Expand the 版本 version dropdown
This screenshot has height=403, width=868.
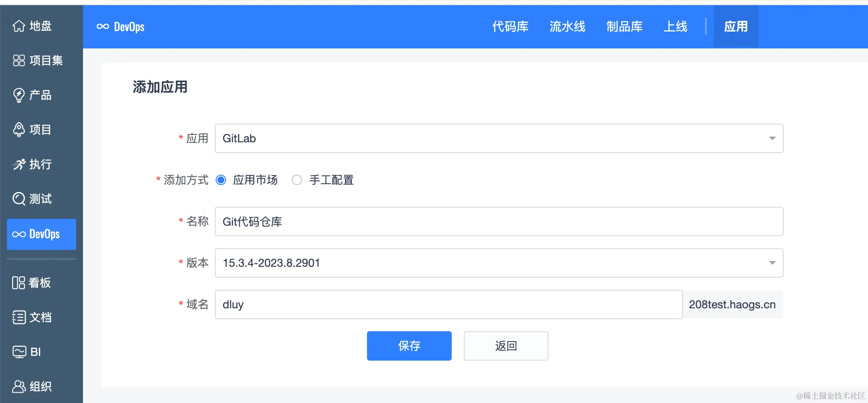pos(772,262)
